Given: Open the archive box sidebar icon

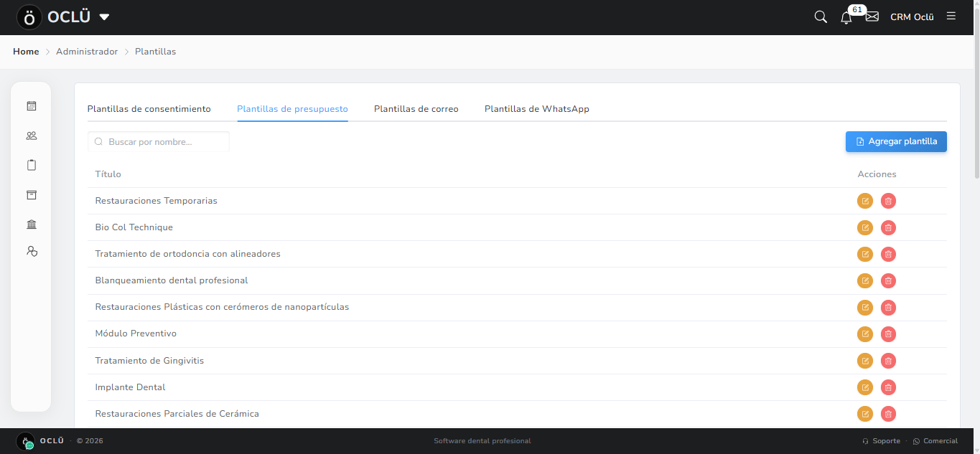Looking at the screenshot, I should [31, 195].
